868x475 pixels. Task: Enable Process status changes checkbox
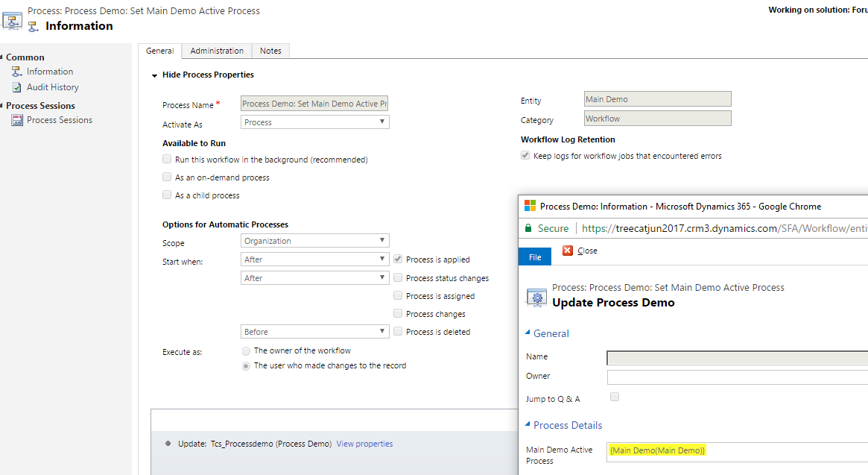click(x=397, y=277)
